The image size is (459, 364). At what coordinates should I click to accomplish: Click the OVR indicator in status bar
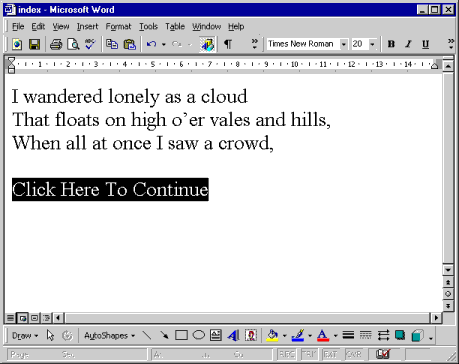coord(354,354)
